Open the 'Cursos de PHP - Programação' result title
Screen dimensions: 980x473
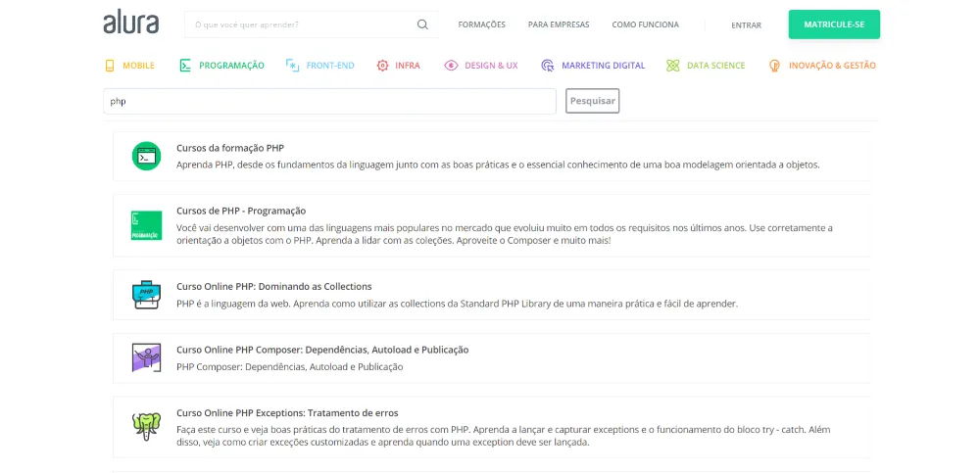241,212
